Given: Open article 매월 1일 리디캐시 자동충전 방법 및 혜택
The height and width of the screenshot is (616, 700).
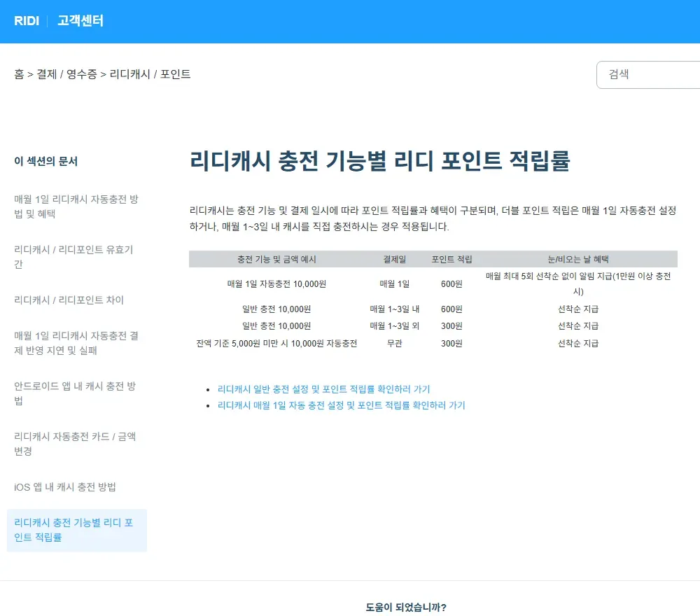Looking at the screenshot, I should pos(76,206).
